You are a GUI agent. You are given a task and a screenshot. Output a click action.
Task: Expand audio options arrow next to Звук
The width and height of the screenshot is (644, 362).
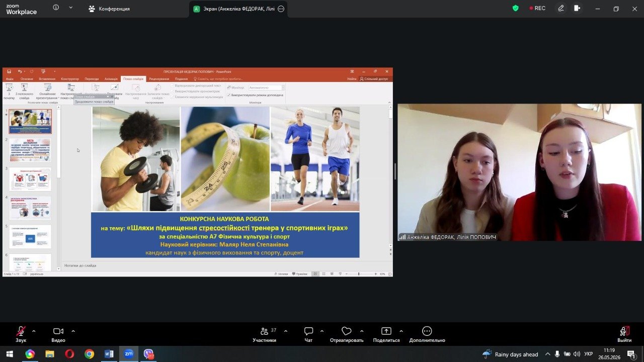click(x=34, y=331)
